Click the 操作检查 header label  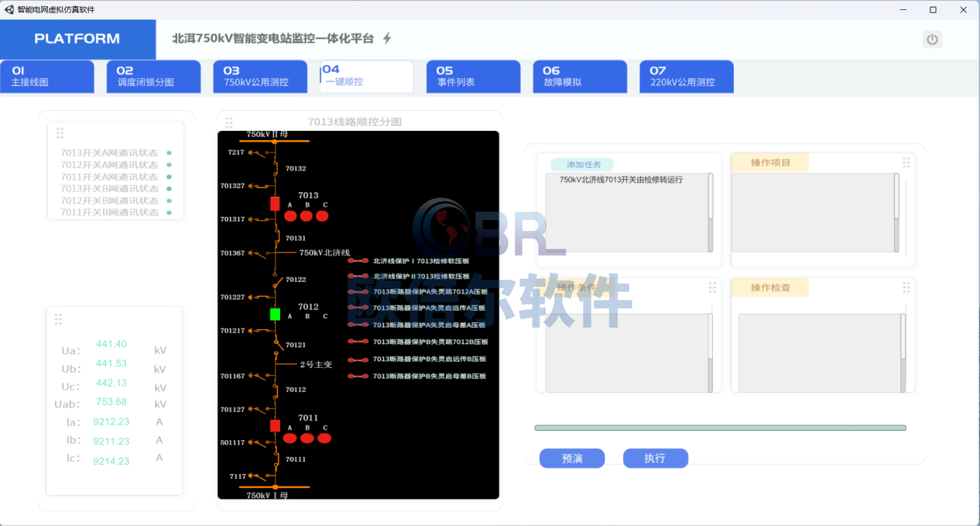770,287
